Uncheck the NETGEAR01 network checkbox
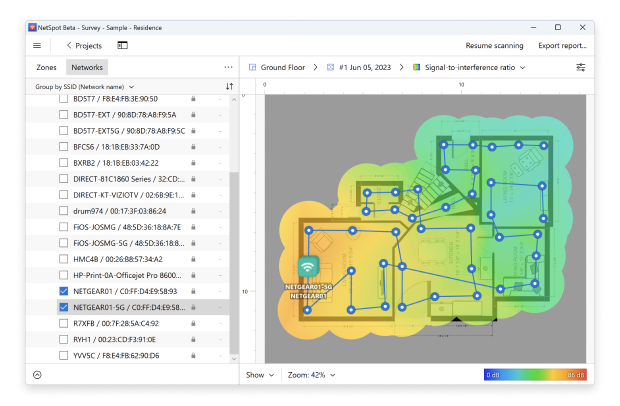The width and height of the screenshot is (620, 406). 63,291
